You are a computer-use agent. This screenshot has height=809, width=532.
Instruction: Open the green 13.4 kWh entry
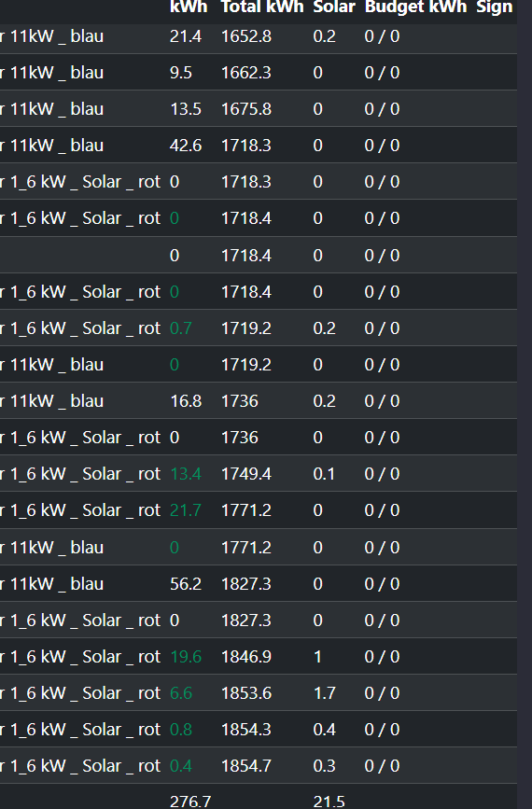[x=185, y=474]
